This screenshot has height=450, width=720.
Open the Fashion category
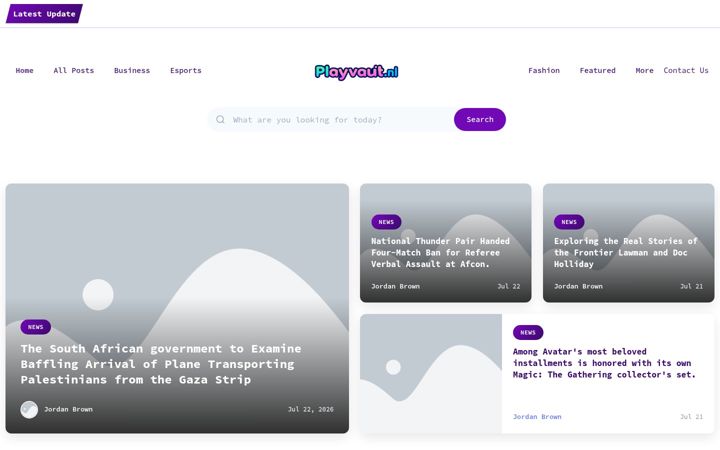coord(544,70)
